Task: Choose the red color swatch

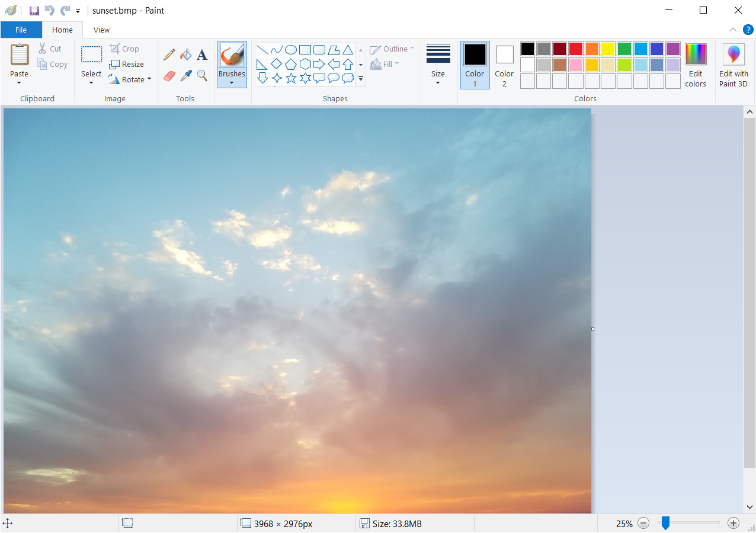Action: pyautogui.click(x=576, y=49)
